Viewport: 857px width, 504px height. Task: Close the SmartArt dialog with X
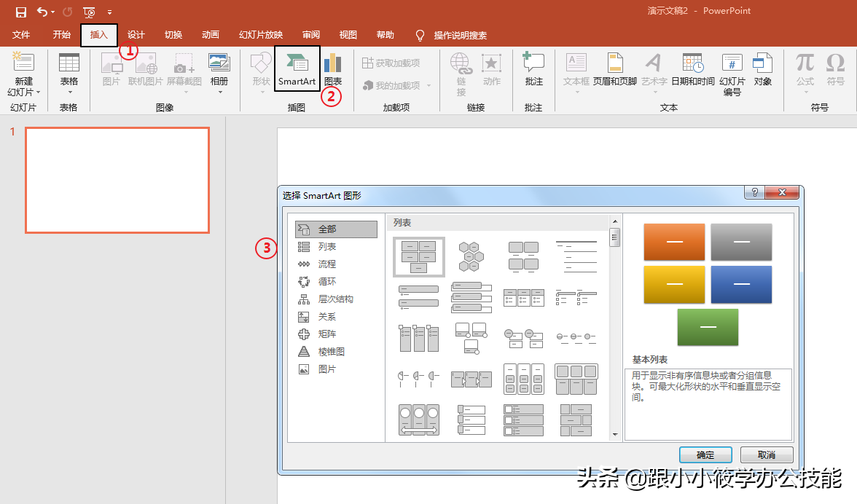tap(782, 192)
